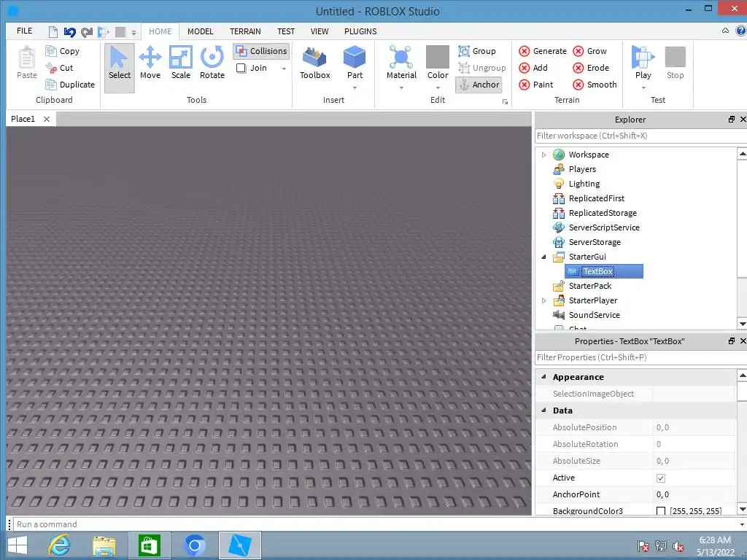This screenshot has height=560, width=747.
Task: Click the Grow terrain tool
Action: pos(589,51)
